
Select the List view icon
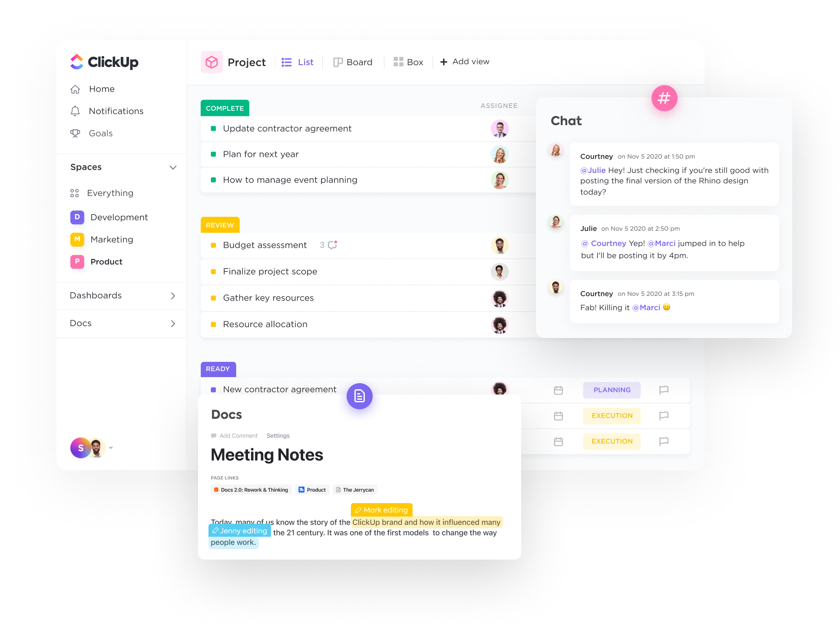[289, 61]
